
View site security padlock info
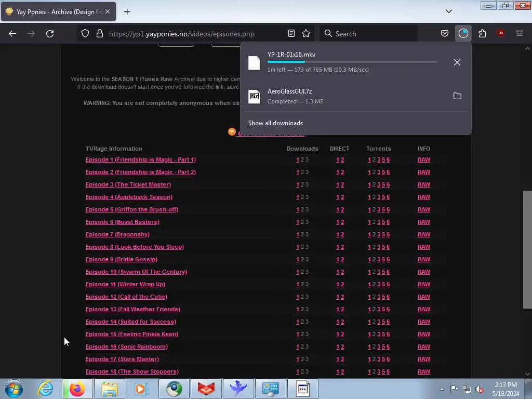tap(99, 33)
